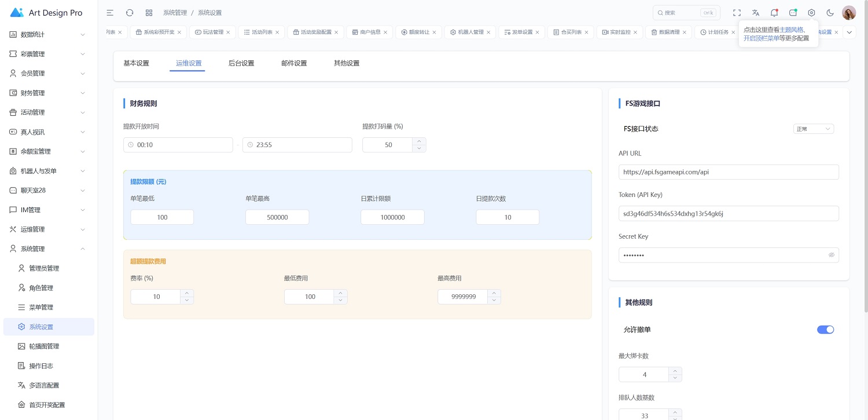Enter fullscreen mode via the top bar icon
Screen dimensions: 868x420
point(737,13)
